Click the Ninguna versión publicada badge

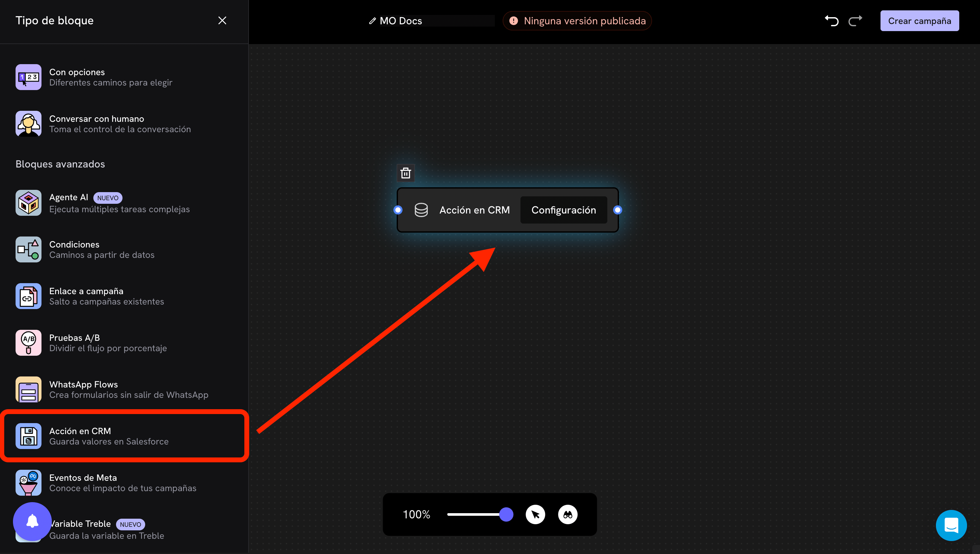577,21
